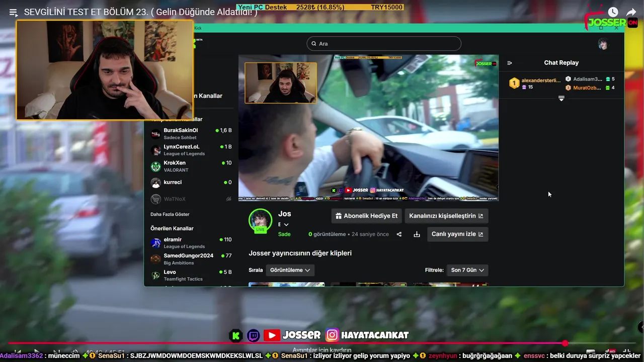Click the Levo channel avatar icon
Viewport: 644px width, 362px height.
click(x=156, y=276)
